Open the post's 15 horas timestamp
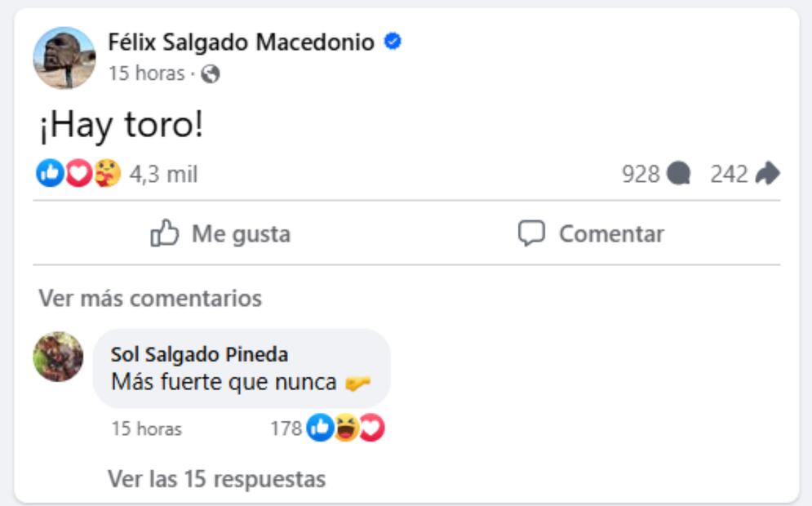Screen dimensions: 812x506 pos(146,73)
